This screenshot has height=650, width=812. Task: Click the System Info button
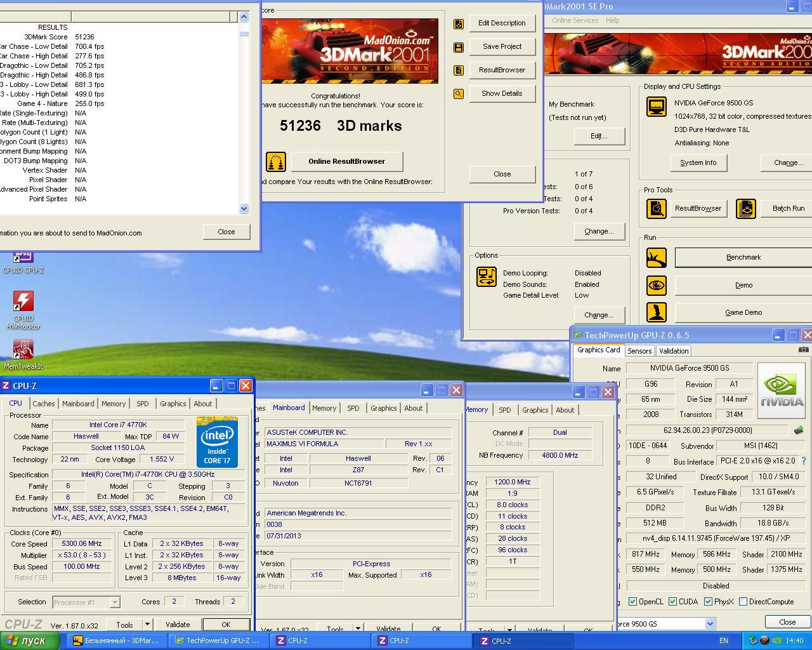click(x=698, y=162)
